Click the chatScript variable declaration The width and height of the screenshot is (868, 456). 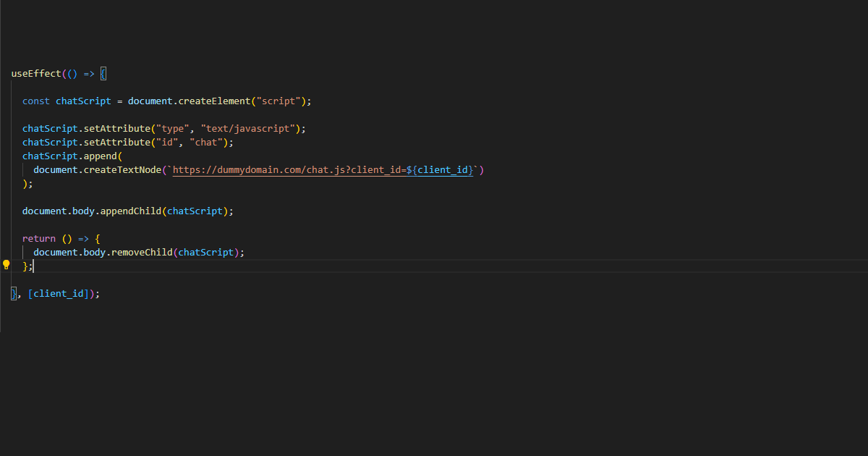[82, 101]
